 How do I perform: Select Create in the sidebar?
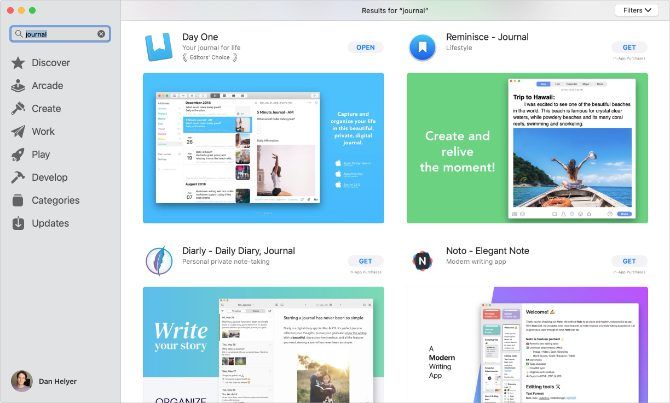[x=46, y=109]
